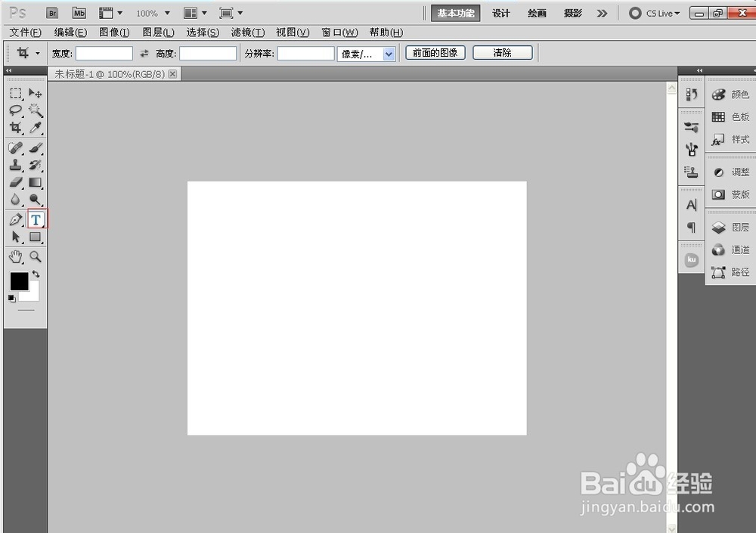Select the Crop tool in the toolbar

pos(15,127)
